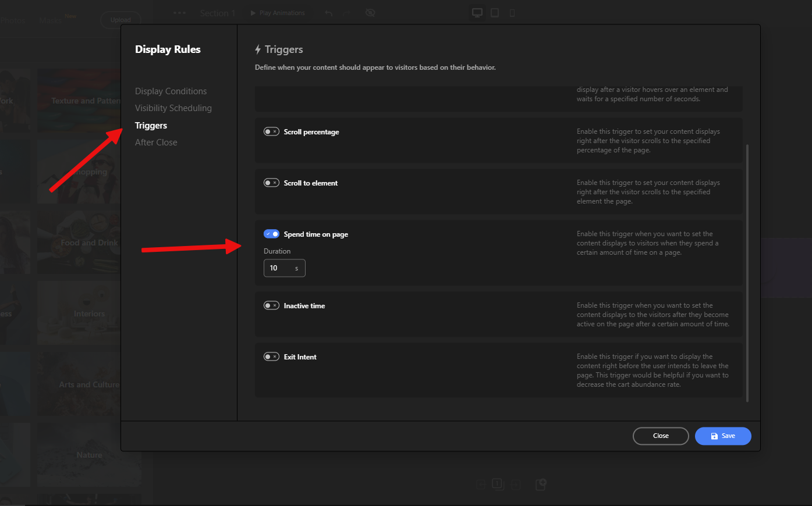This screenshot has height=506, width=812.
Task: Turn on Scroll to element trigger
Action: point(271,183)
